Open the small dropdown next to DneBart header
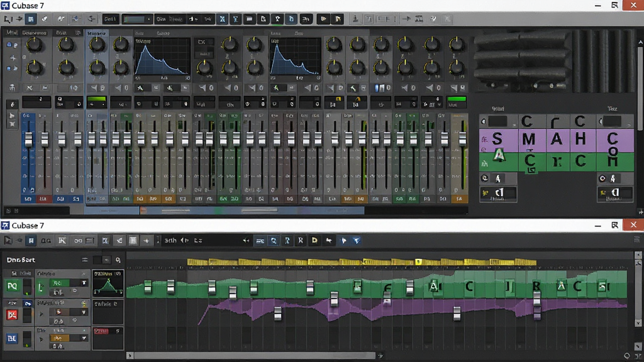 pyautogui.click(x=106, y=260)
